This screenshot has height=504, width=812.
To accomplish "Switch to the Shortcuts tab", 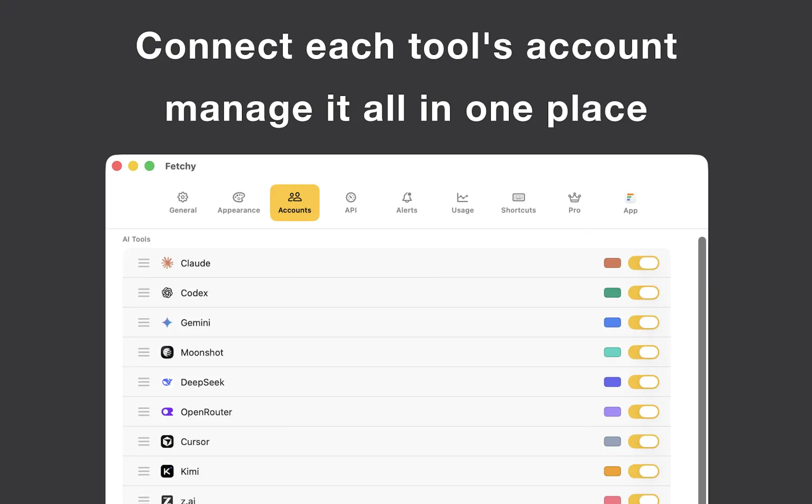I will (518, 203).
